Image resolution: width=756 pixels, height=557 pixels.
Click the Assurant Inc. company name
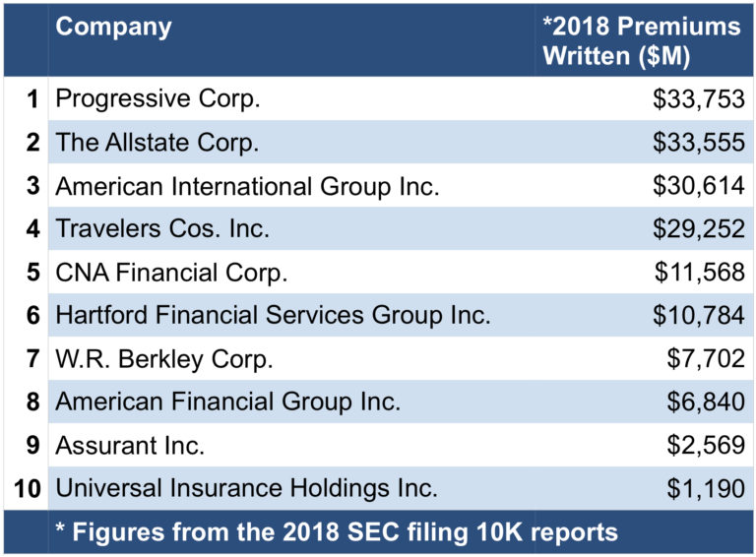pos(130,446)
